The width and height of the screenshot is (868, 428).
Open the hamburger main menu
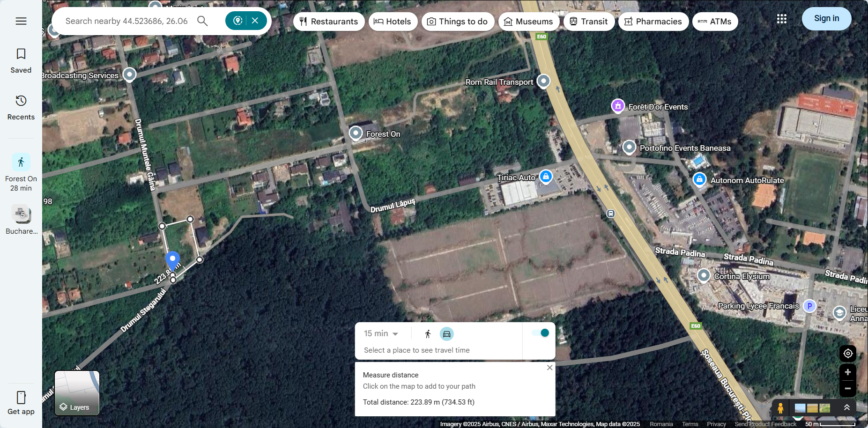tap(21, 21)
